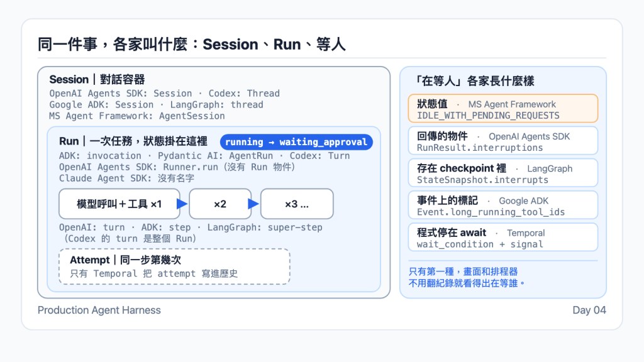Click "只有 Temporal 把 attempt 寫進歷史" text
This screenshot has height=362, width=644.
click(153, 273)
